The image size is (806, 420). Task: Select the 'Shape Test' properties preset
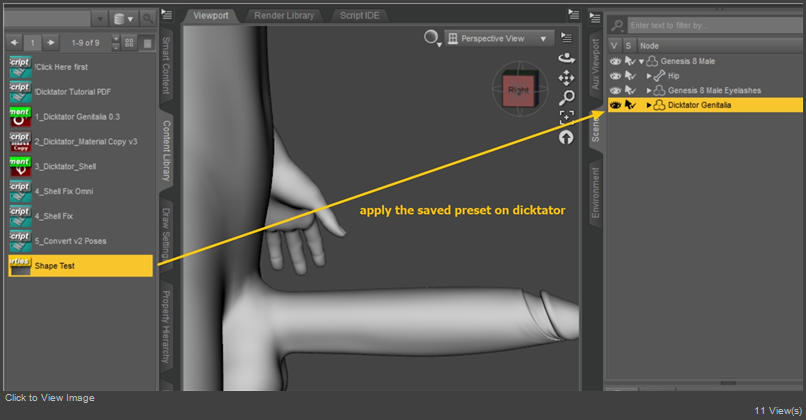click(x=80, y=266)
